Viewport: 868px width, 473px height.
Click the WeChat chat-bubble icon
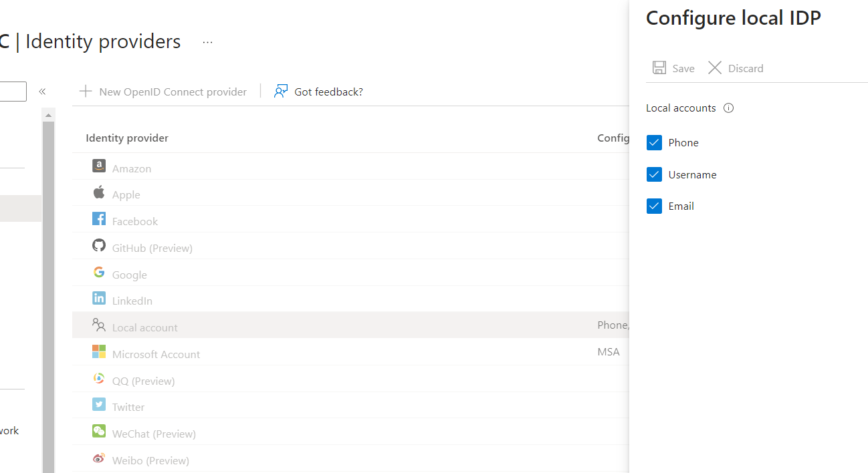(x=99, y=432)
